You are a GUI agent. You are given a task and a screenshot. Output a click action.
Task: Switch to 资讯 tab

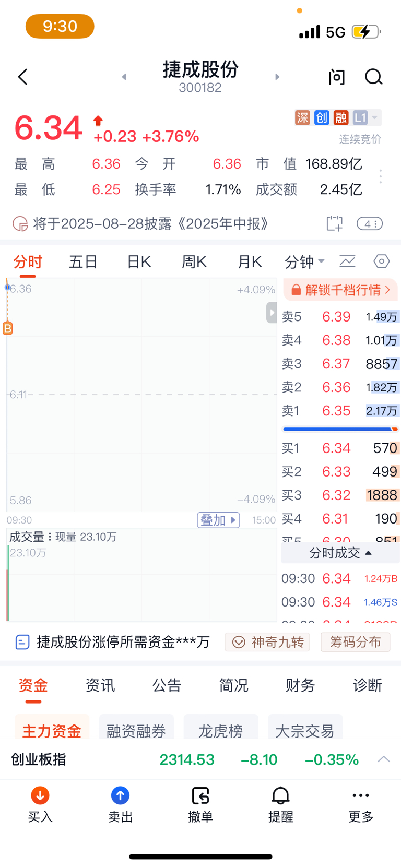point(100,685)
